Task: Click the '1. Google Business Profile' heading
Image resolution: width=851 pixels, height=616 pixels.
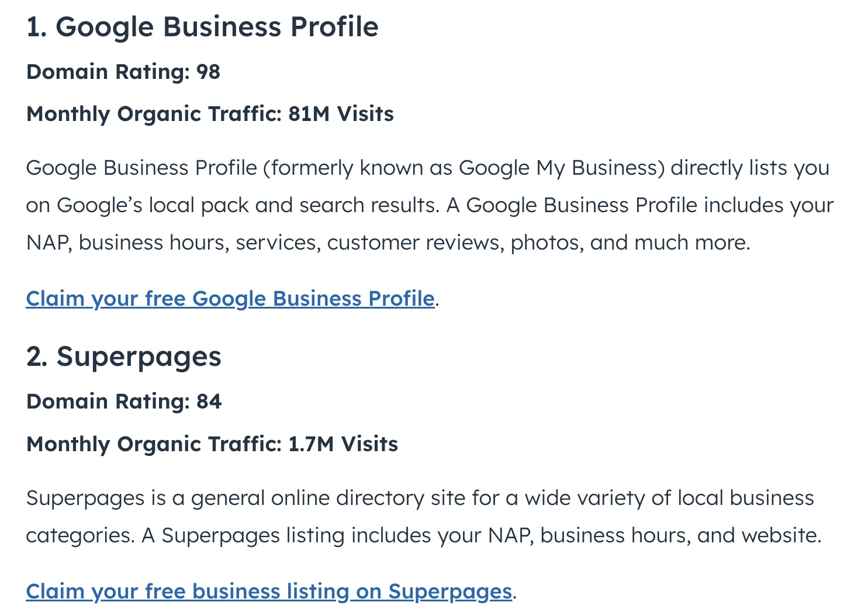Action: click(202, 27)
